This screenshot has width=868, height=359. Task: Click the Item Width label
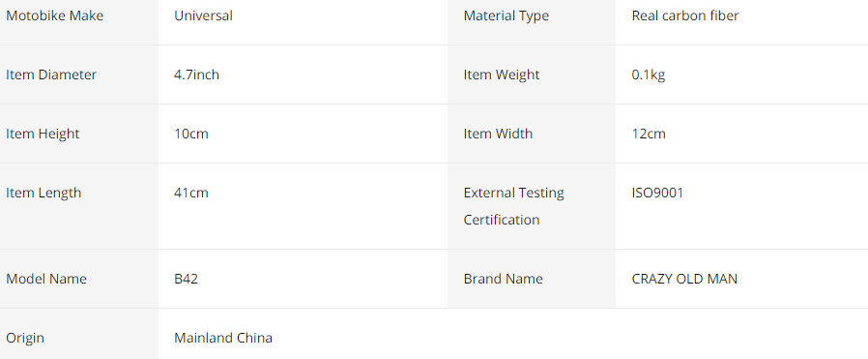(x=498, y=135)
